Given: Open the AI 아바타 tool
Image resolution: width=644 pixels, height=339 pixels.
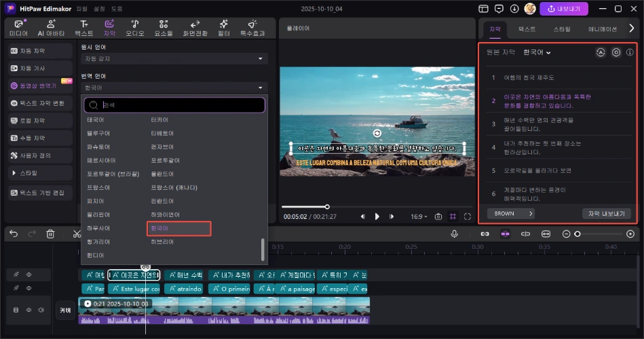Looking at the screenshot, I should click(50, 27).
